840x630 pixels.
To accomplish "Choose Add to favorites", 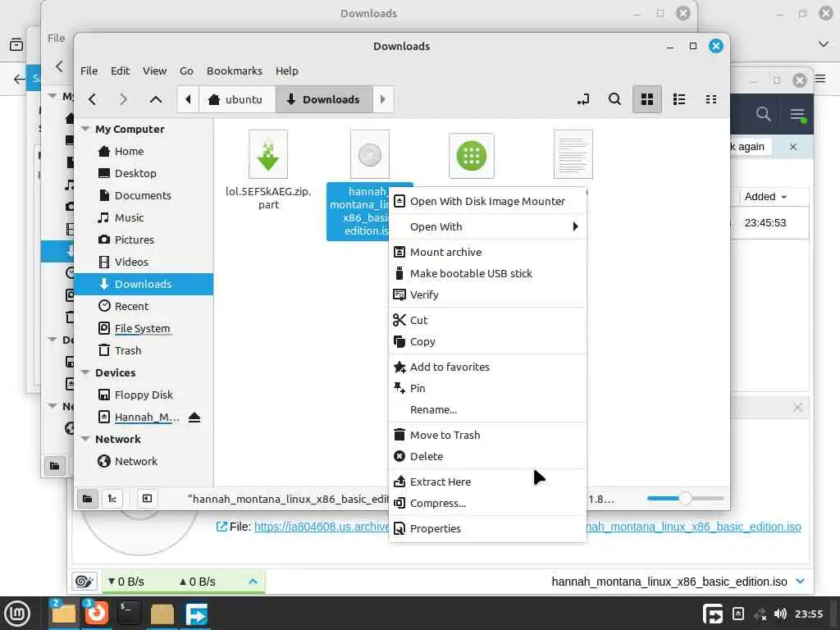I will pos(487,367).
